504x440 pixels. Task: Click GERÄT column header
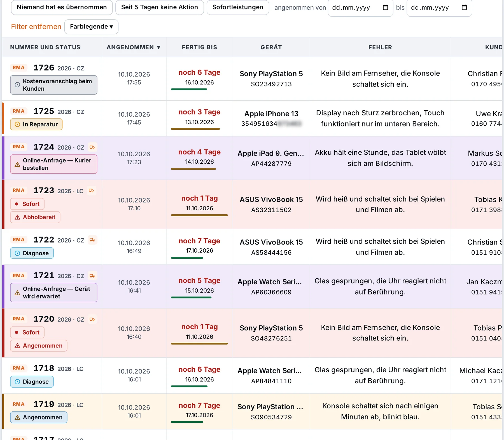[x=271, y=48]
